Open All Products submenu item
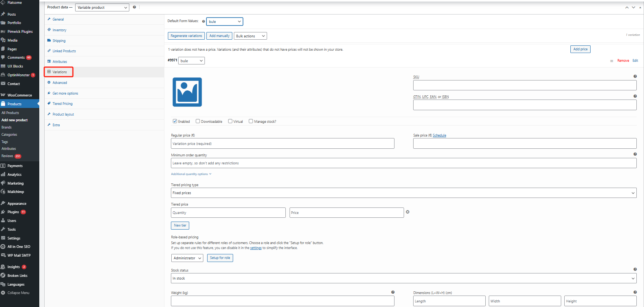This screenshot has width=644, height=307. (10, 113)
